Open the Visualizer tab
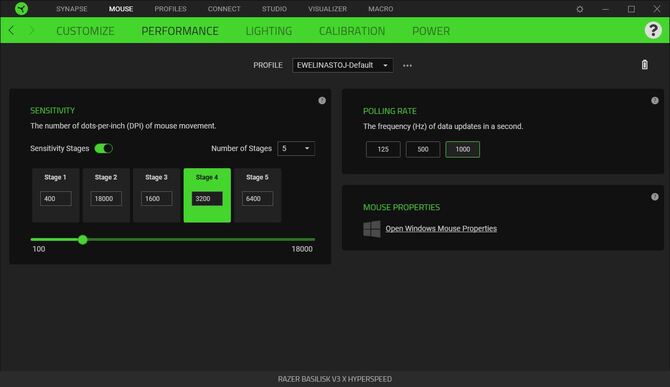670x387 pixels. 327,9
